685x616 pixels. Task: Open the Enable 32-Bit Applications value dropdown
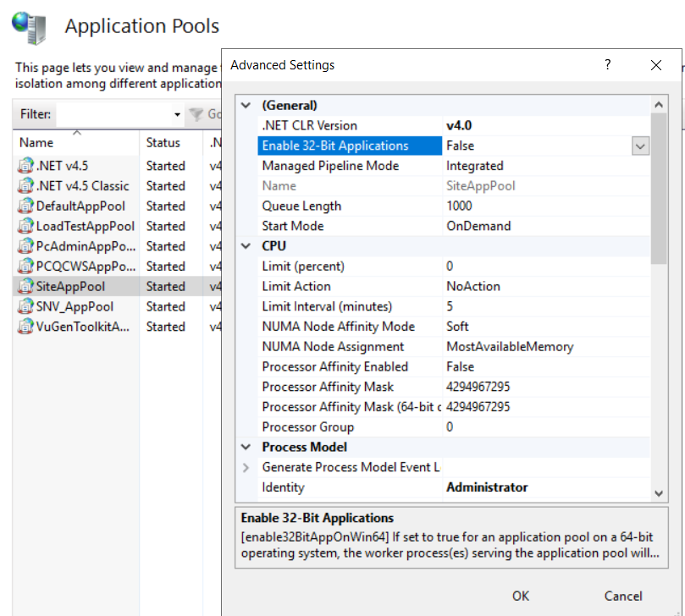coord(640,146)
